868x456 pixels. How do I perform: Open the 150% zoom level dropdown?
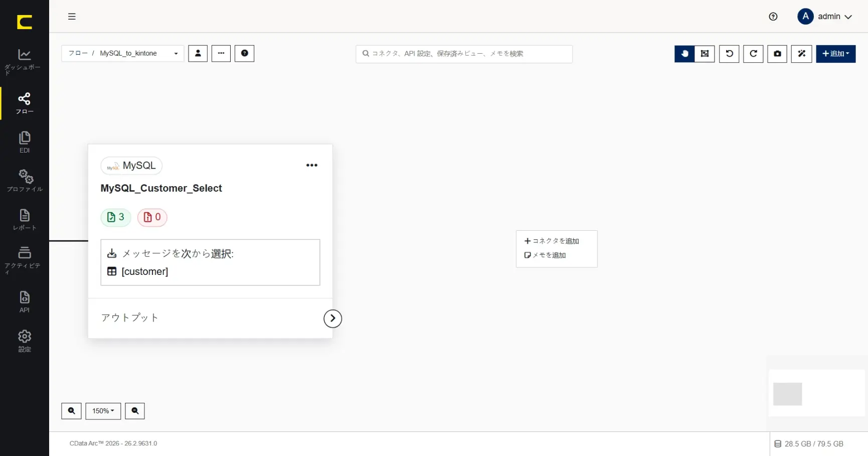coord(103,411)
